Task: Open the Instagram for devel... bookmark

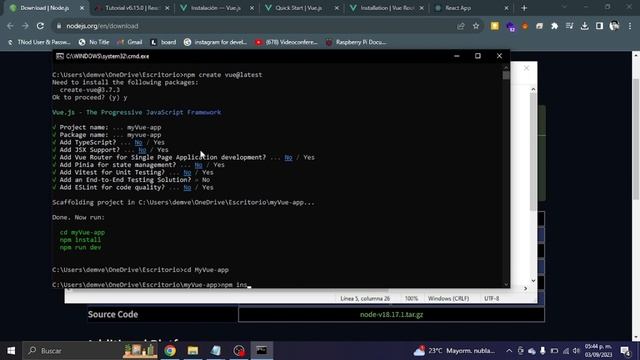Action: pos(216,42)
